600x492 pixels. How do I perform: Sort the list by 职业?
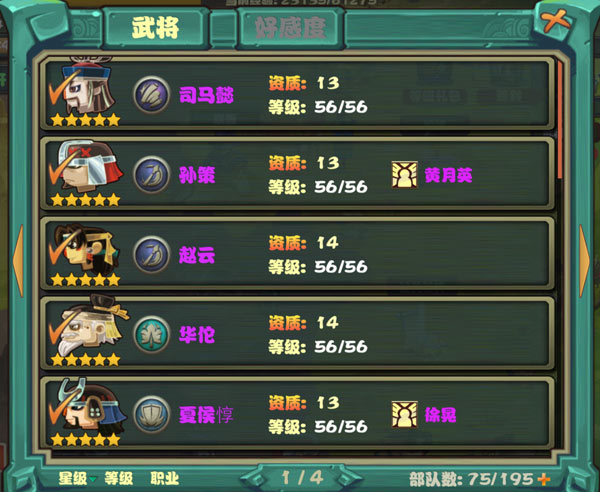[165, 479]
